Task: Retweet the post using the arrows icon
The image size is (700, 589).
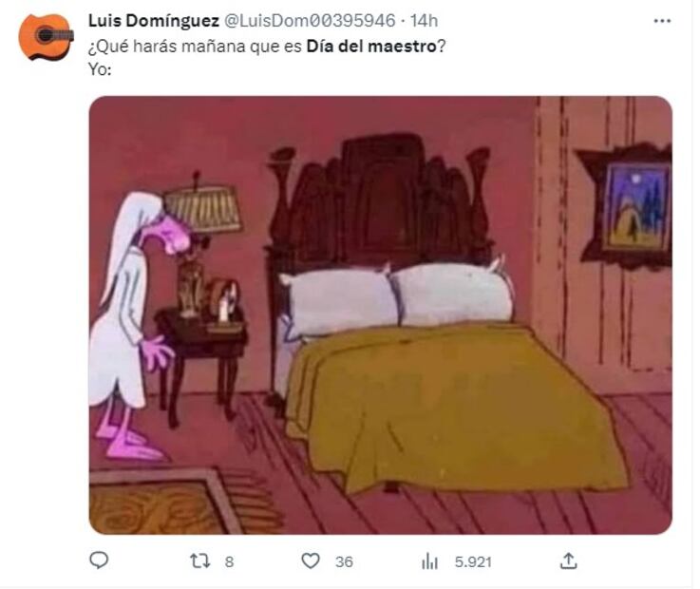Action: tap(200, 560)
